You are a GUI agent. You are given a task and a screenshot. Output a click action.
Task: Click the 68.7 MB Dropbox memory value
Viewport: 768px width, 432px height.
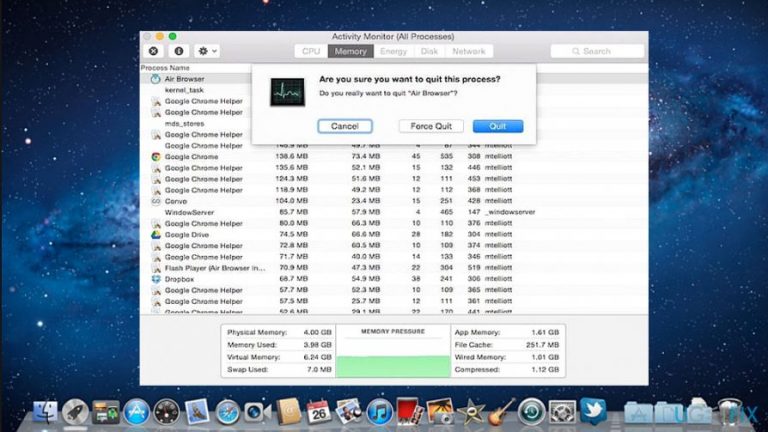[x=294, y=279]
